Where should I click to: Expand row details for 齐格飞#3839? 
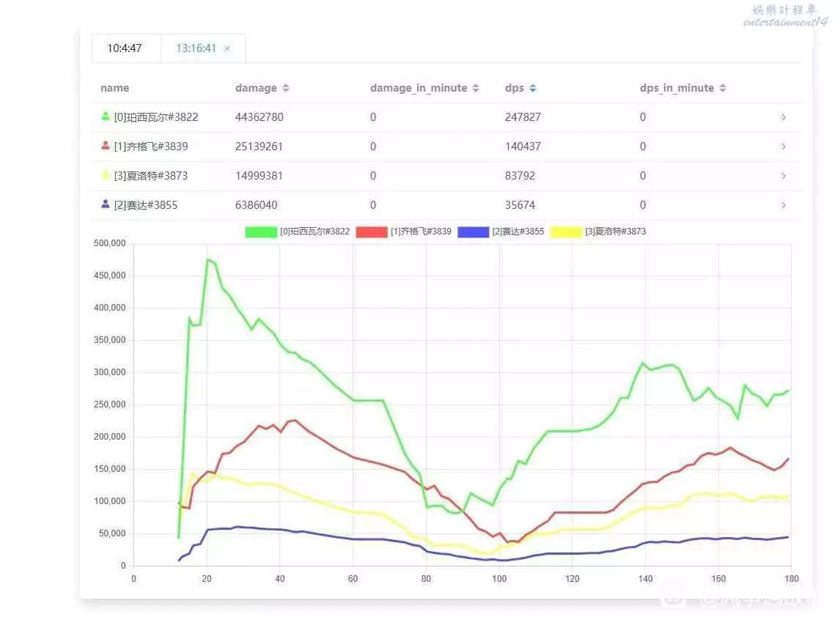(x=783, y=147)
